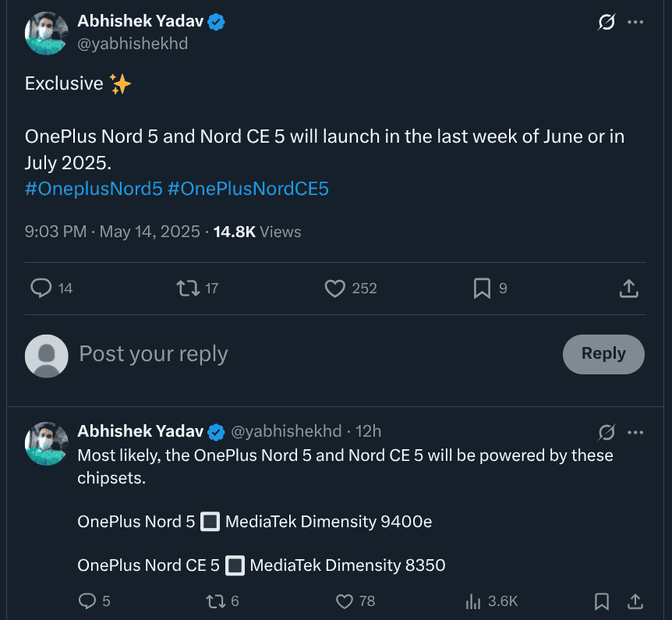Open the #OneplusNord5 hashtag
This screenshot has width=672, height=620.
click(x=93, y=189)
